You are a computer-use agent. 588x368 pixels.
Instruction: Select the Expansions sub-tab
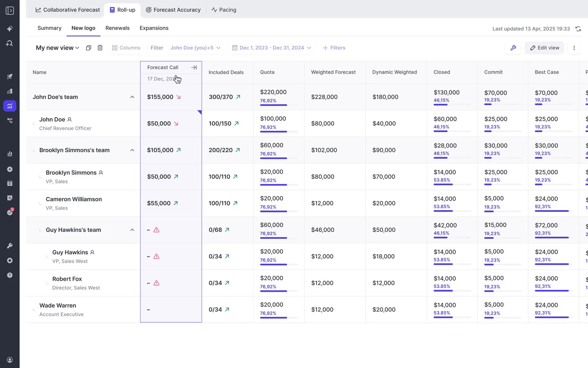pyautogui.click(x=154, y=28)
